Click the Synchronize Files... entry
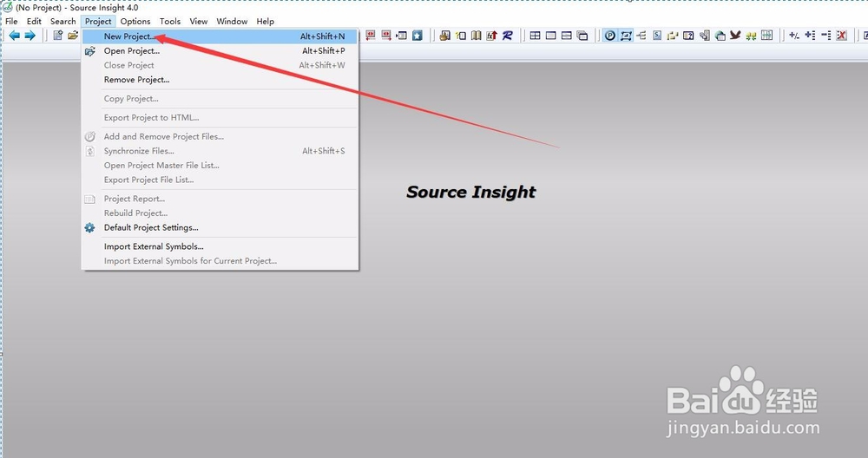868x458 pixels. point(220,150)
